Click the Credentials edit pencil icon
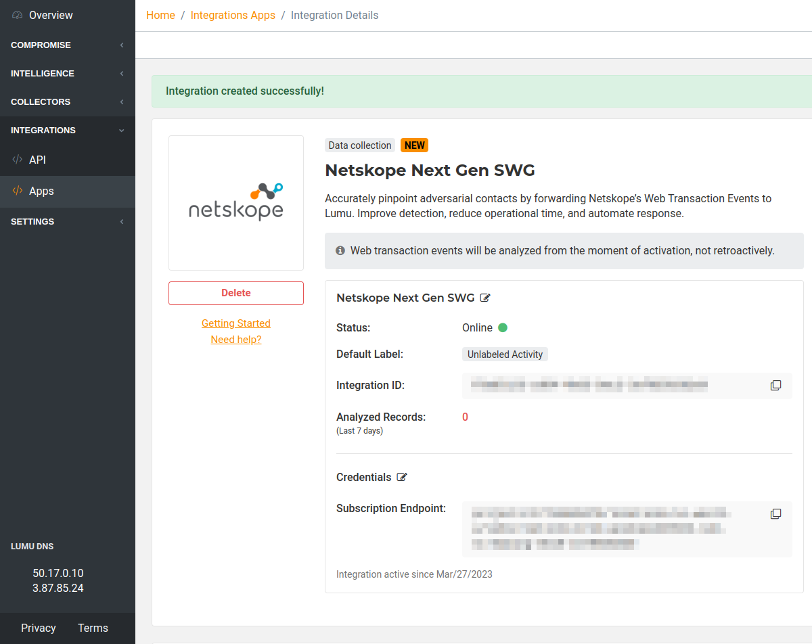Image resolution: width=812 pixels, height=644 pixels. click(x=402, y=477)
